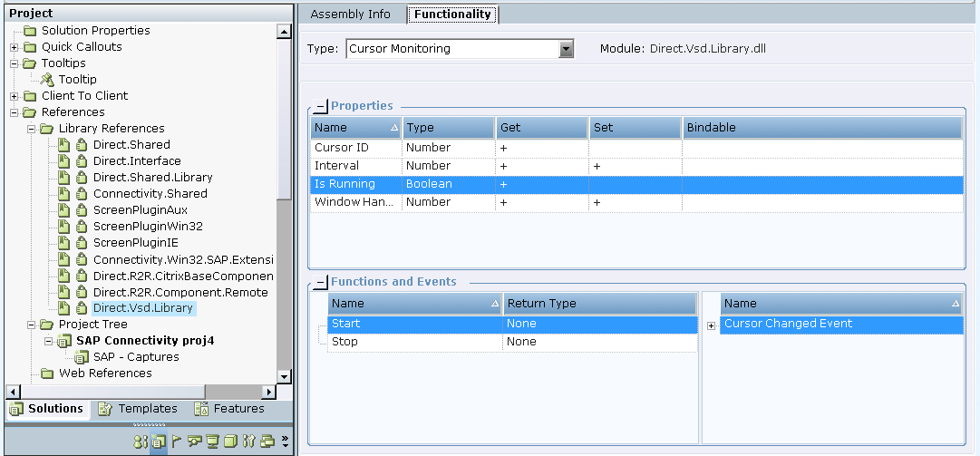This screenshot has height=456, width=980.
Task: Collapse the Functions and Events section
Action: coord(321,282)
